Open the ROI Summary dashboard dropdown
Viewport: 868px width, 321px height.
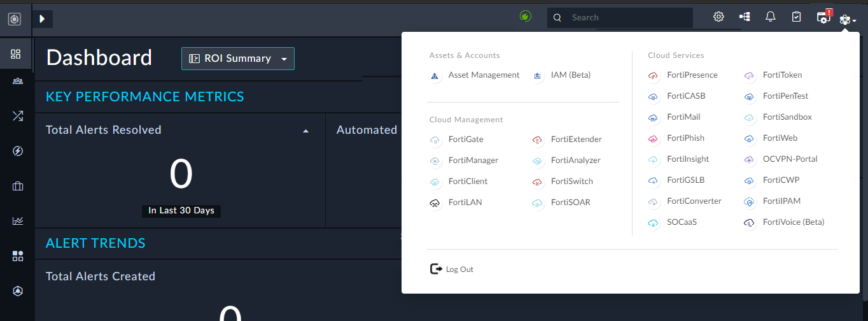point(238,59)
